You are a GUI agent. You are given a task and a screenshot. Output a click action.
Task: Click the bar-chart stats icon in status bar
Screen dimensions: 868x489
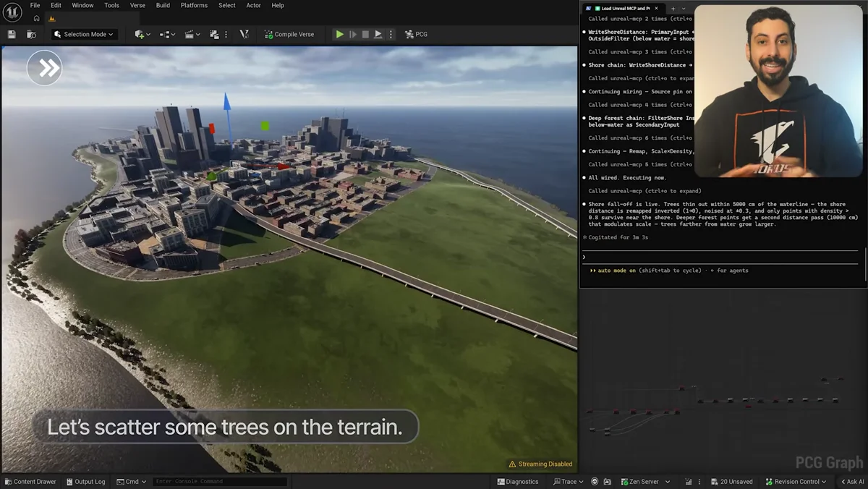689,481
